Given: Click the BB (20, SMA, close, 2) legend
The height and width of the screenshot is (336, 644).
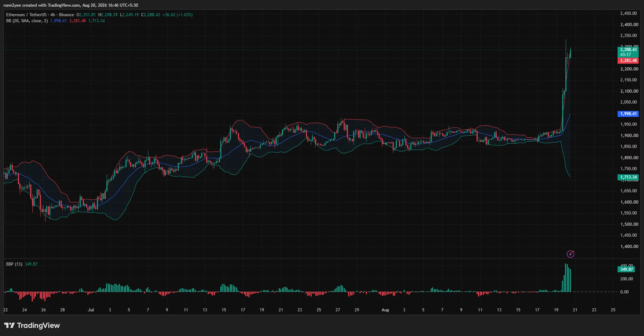Looking at the screenshot, I should [27, 21].
